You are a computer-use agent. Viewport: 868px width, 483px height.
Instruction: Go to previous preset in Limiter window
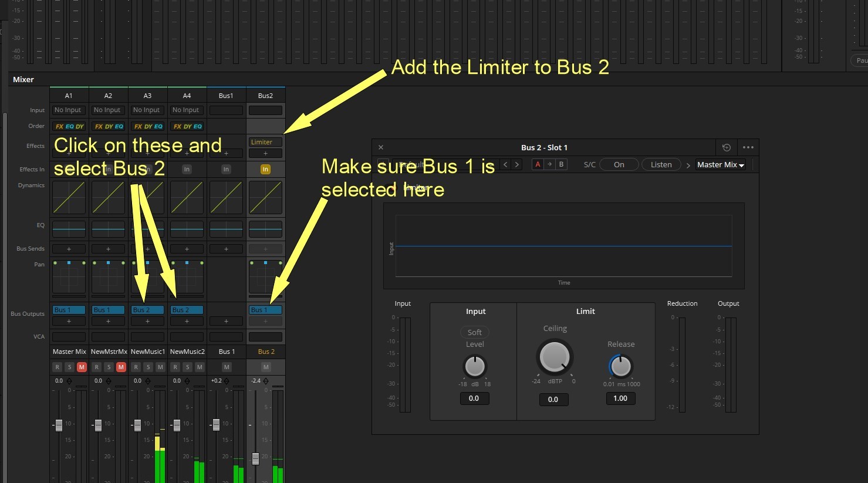[505, 164]
